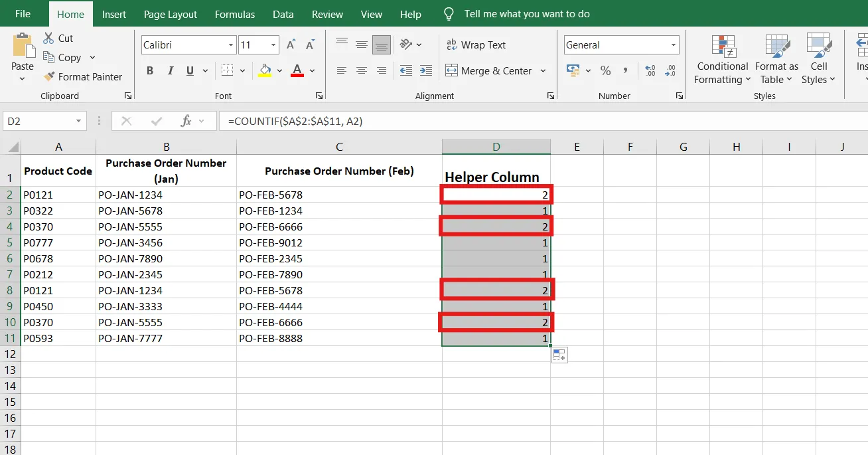The image size is (868, 455).
Task: Open Cell Styles gallery
Action: 819,60
